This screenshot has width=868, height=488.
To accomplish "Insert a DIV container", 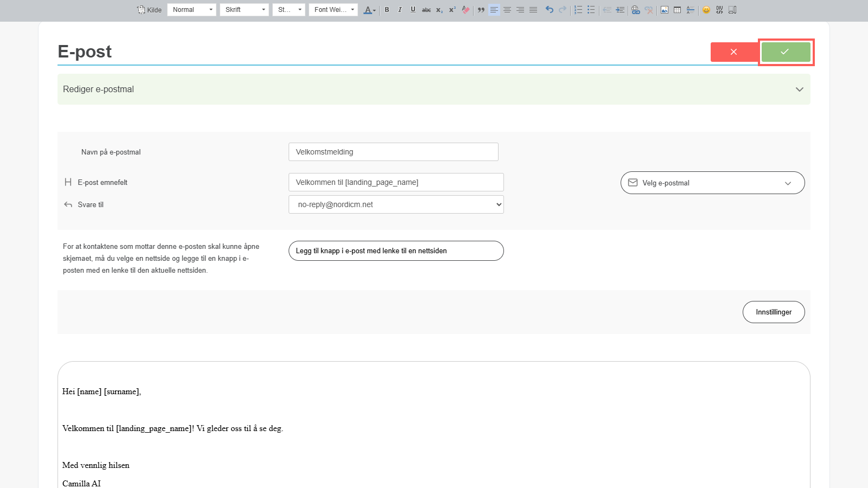I will (x=719, y=10).
